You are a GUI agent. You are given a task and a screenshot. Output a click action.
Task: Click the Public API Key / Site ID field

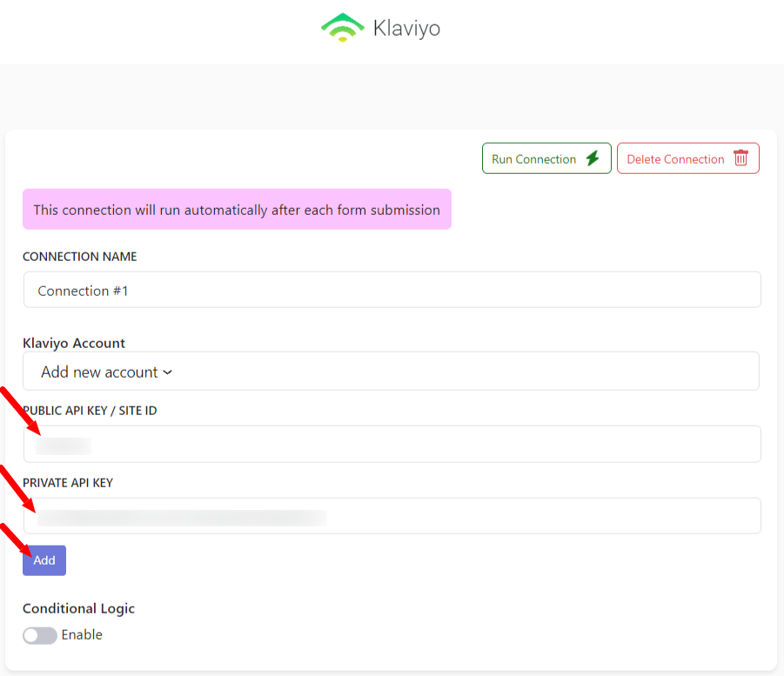[x=392, y=444]
